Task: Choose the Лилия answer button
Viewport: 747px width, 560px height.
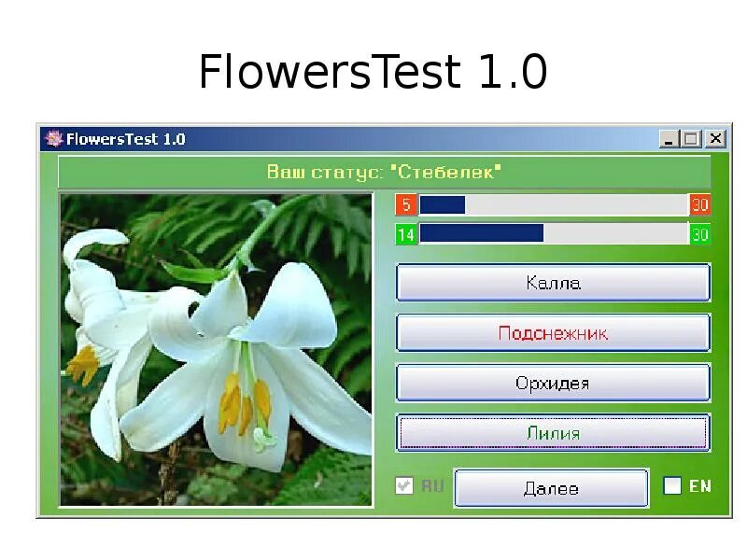Action: 553,433
